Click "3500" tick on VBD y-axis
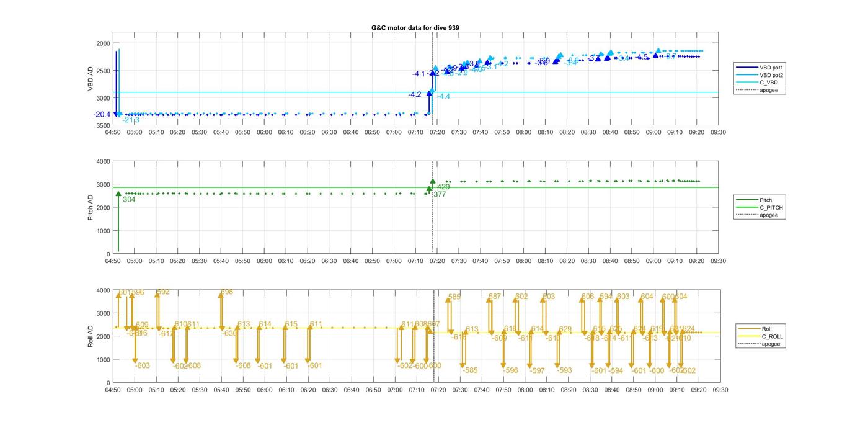 103,126
